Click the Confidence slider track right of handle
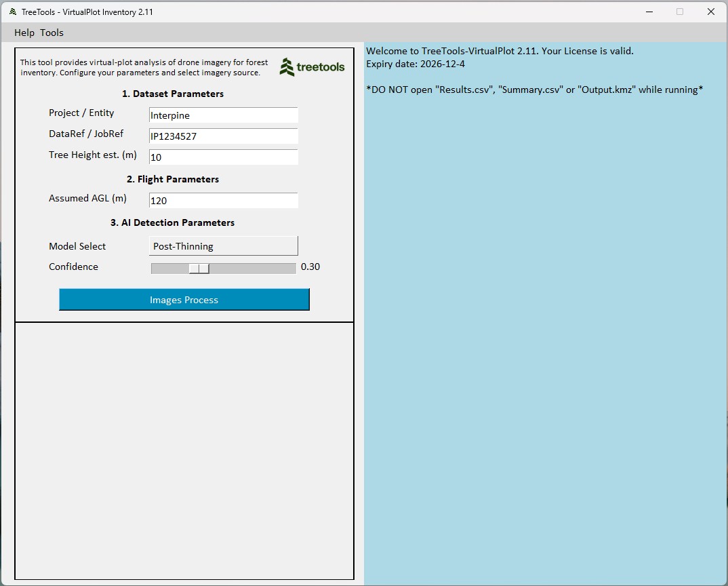 (x=252, y=269)
